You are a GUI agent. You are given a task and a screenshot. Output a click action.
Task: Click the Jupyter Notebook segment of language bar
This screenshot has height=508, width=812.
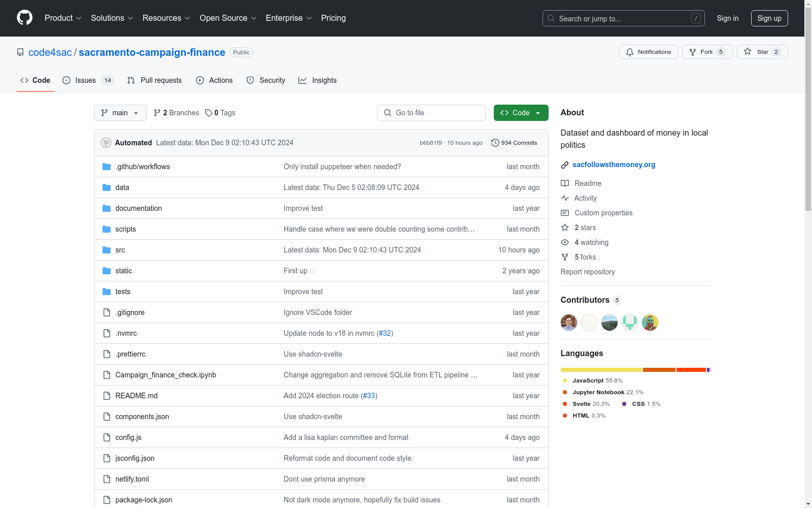pyautogui.click(x=659, y=370)
